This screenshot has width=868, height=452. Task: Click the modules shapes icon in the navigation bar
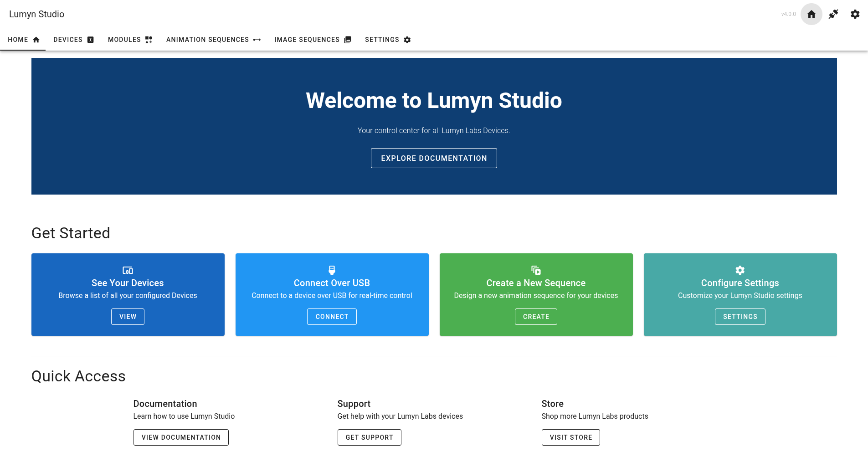coord(149,40)
